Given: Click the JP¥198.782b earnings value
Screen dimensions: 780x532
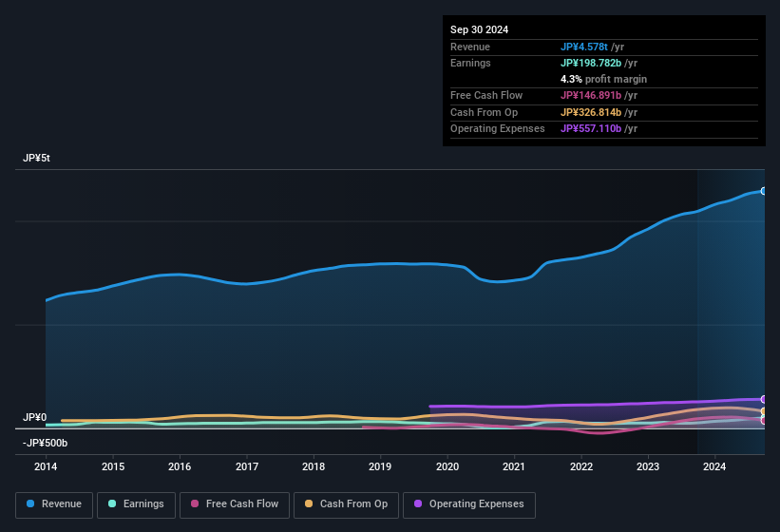Looking at the screenshot, I should coord(591,63).
